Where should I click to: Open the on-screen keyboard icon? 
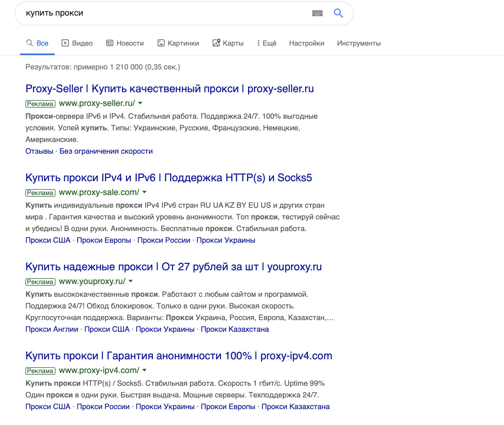317,13
